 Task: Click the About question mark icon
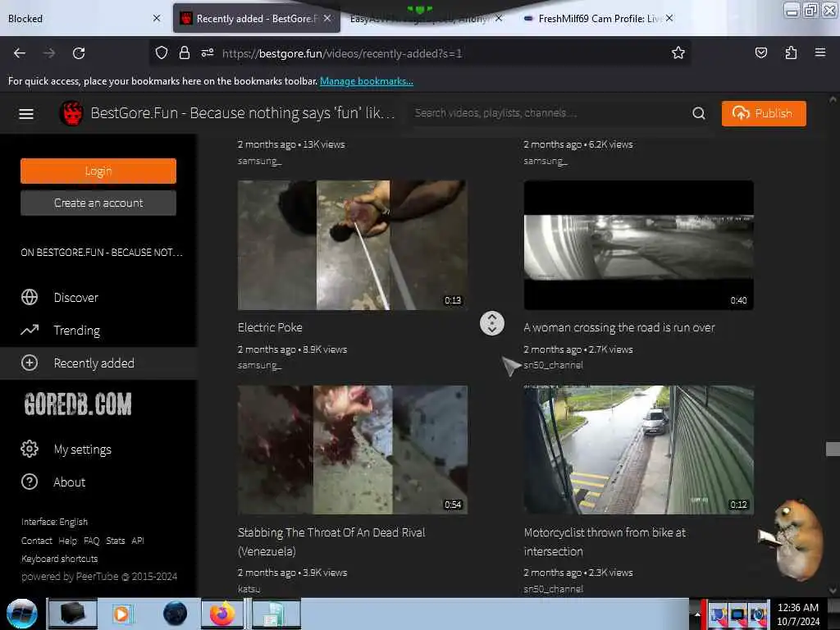click(x=30, y=482)
